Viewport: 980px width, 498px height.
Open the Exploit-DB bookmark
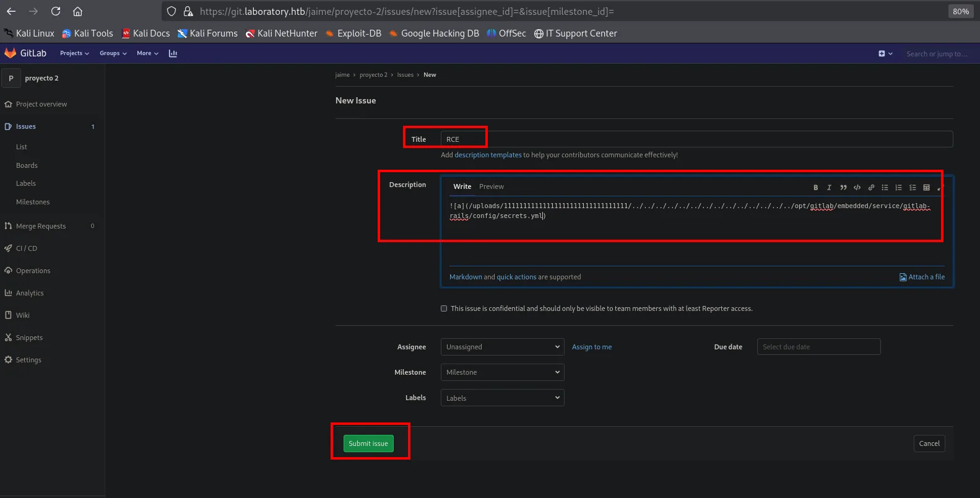[x=353, y=33]
